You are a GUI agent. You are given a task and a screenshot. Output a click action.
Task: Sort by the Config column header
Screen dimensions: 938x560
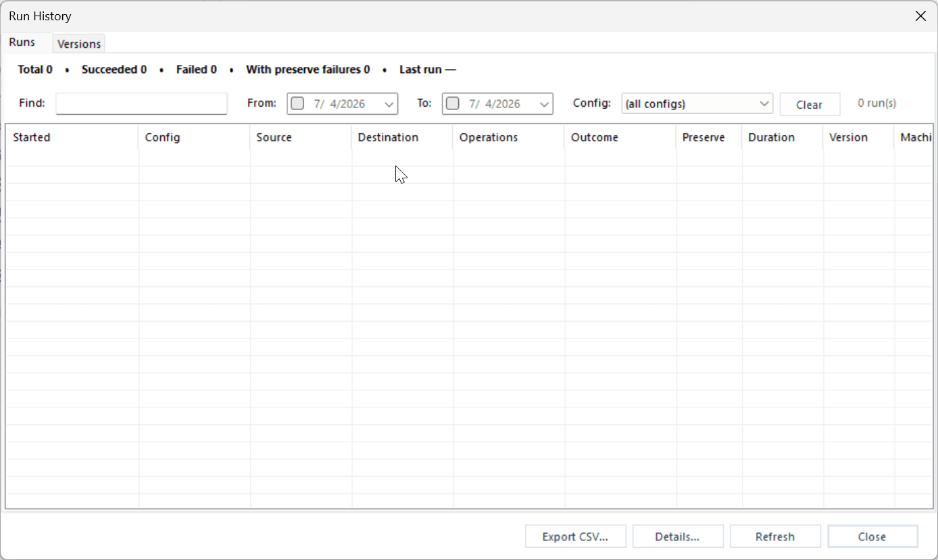[x=195, y=137]
